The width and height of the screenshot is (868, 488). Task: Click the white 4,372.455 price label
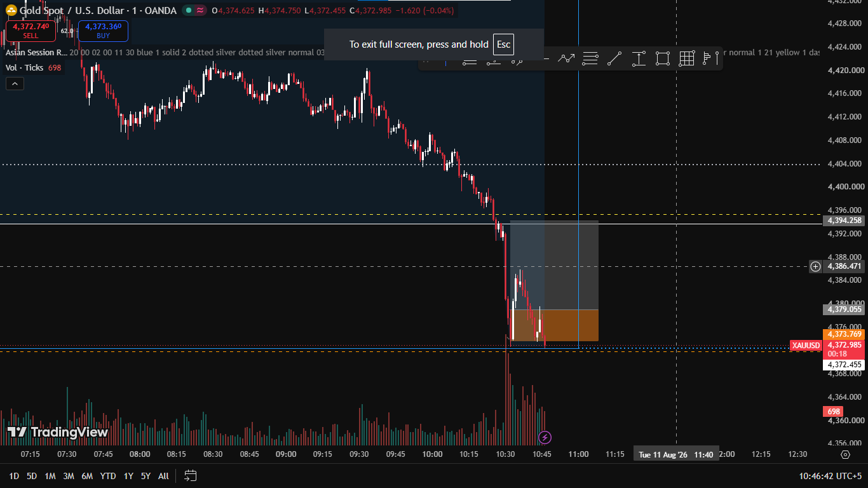844,365
